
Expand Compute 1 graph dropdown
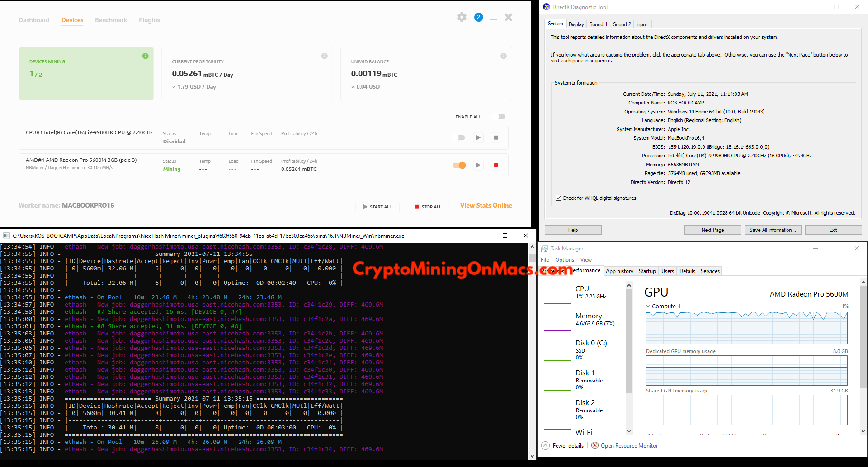tap(648, 306)
